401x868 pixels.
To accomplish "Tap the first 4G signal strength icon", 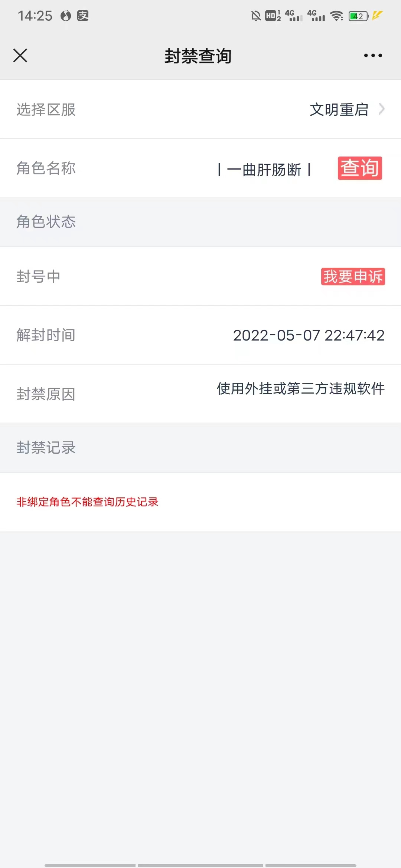I will (x=294, y=16).
